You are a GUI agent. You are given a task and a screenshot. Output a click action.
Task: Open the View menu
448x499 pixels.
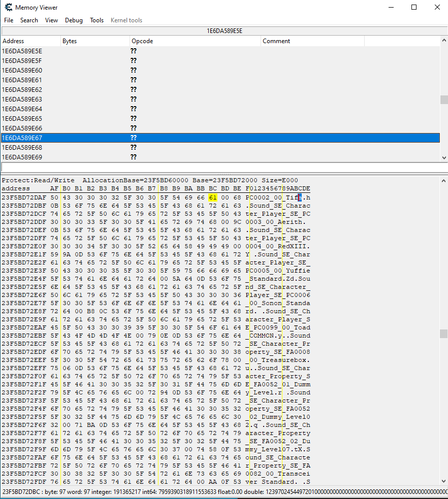point(51,20)
